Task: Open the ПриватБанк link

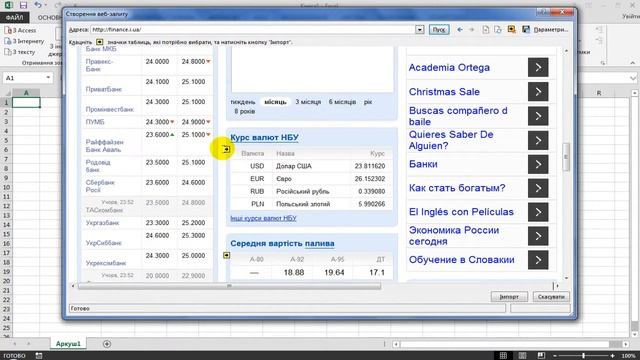Action: (104, 89)
